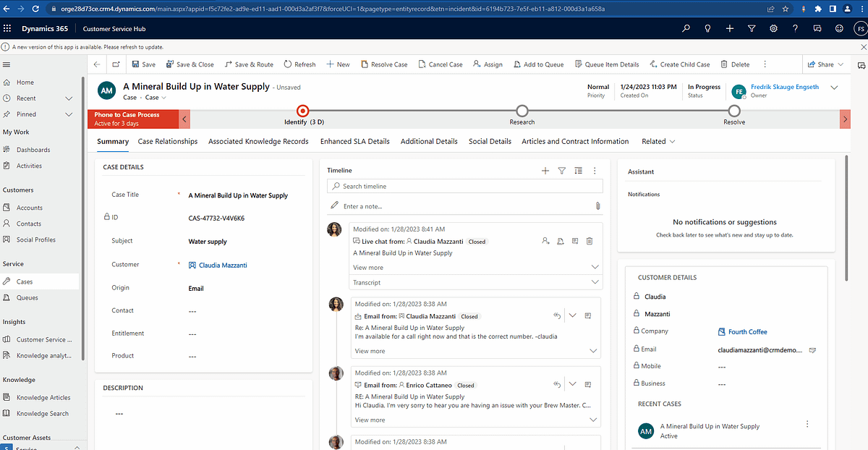Screen dimensions: 868x450
Task: Switch to the Case Relationships tab
Action: pyautogui.click(x=167, y=141)
